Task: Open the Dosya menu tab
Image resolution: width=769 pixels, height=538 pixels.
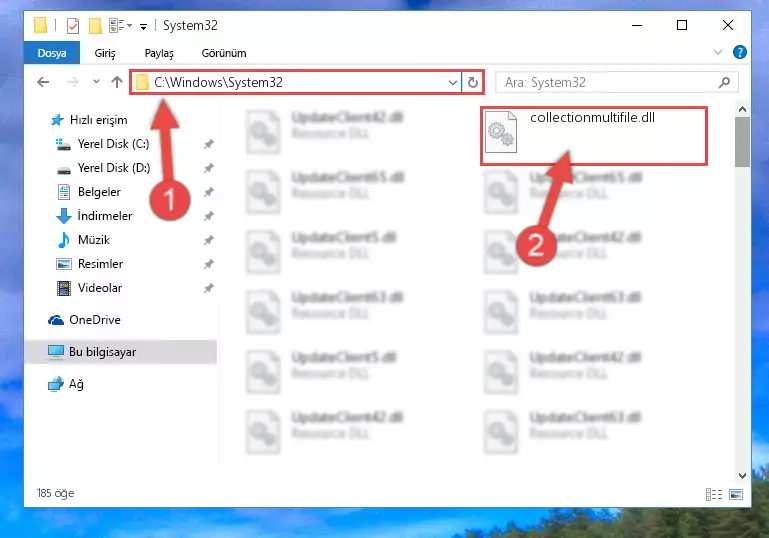Action: point(51,53)
